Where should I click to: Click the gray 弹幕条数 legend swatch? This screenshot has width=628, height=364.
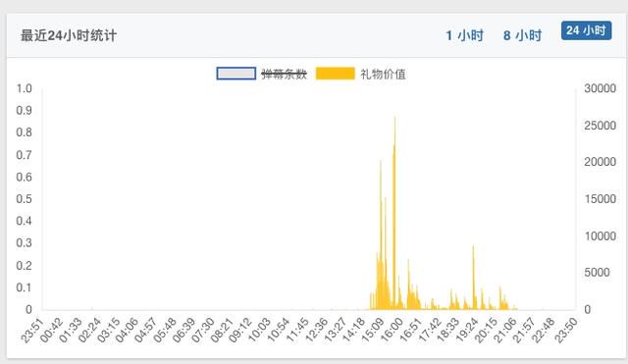tap(236, 74)
